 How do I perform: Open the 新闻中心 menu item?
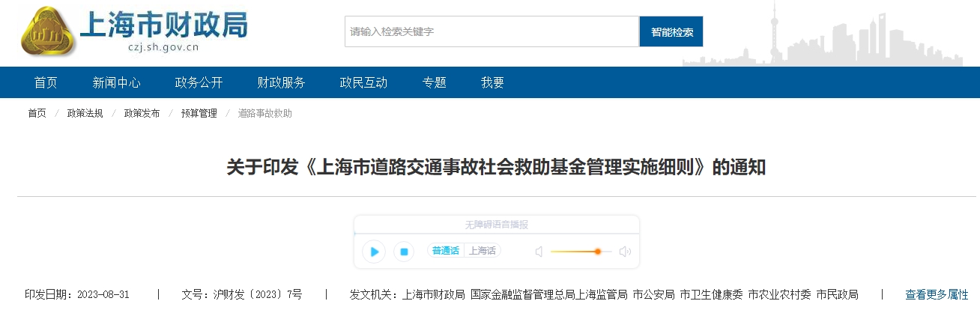(116, 82)
